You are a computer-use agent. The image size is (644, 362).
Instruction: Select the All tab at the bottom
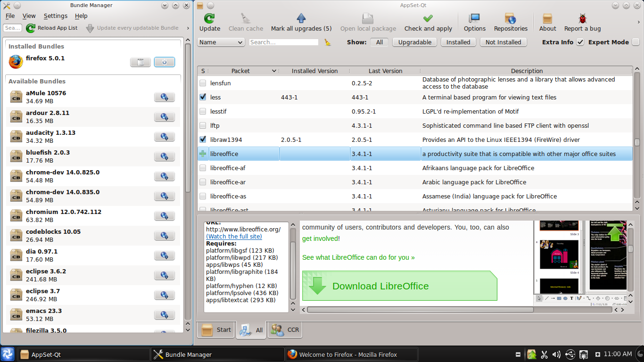point(251,330)
